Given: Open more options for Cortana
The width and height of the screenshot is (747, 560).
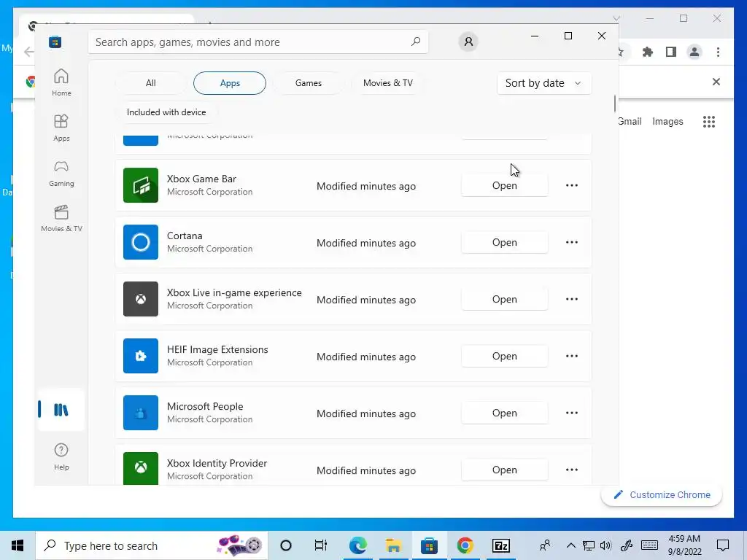Looking at the screenshot, I should [572, 242].
